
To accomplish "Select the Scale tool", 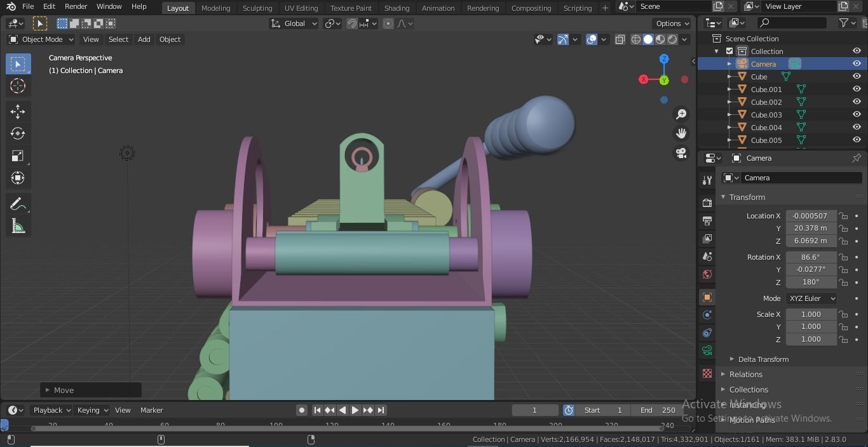I will (x=18, y=156).
